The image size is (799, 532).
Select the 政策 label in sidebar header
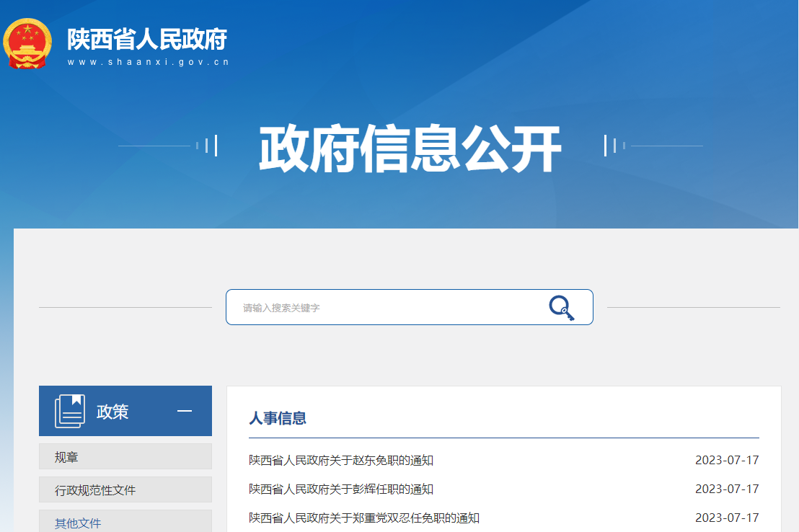tap(112, 412)
